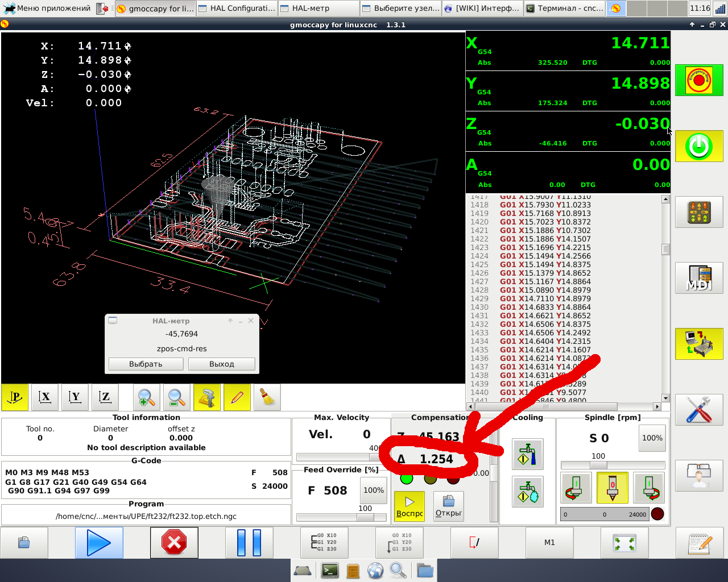Viewport: 728px width, 582px height.
Task: Toggle mist coolant button
Action: click(528, 492)
